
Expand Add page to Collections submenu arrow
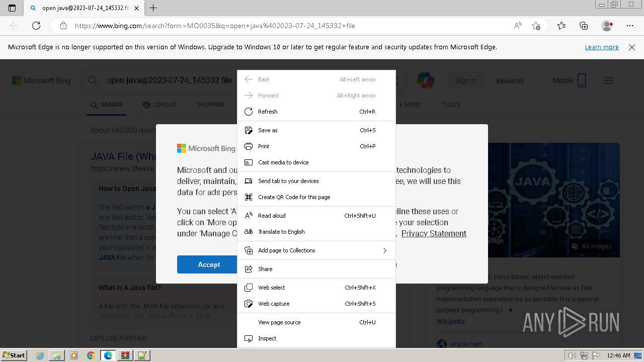[x=385, y=250]
